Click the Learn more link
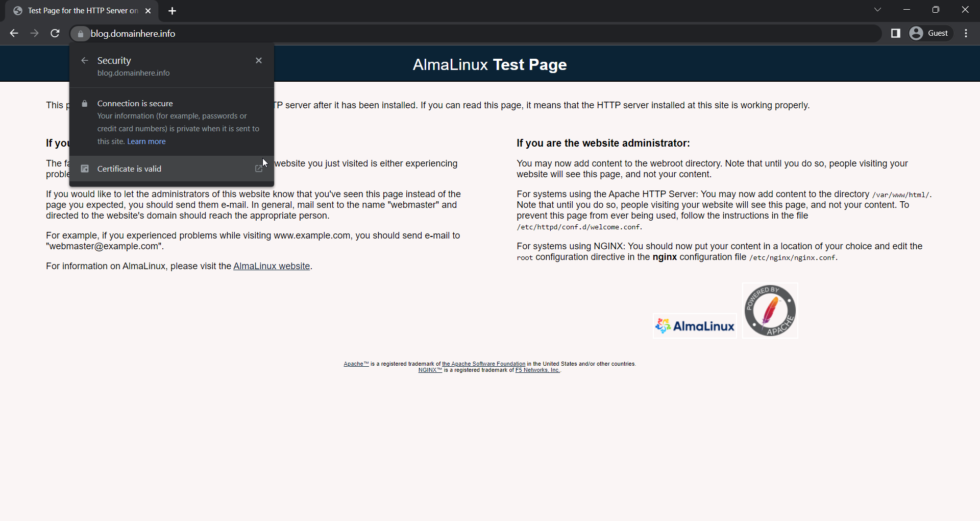The height and width of the screenshot is (521, 980). (146, 141)
